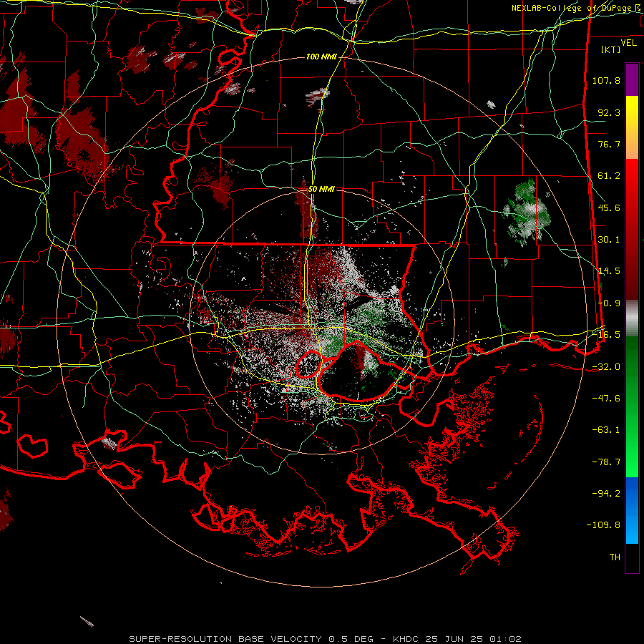Select the purple segment of the velocity colorbar
The width and height of the screenshot is (644, 644).
632,79
